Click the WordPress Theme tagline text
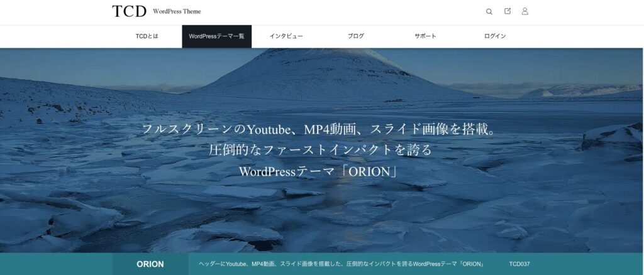Screen dimensions: 644x275 [177, 11]
